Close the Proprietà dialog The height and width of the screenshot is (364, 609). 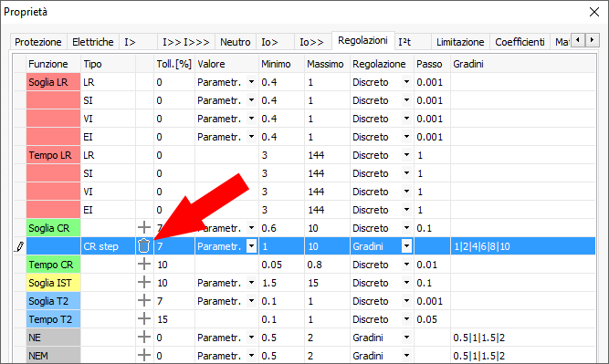point(593,12)
